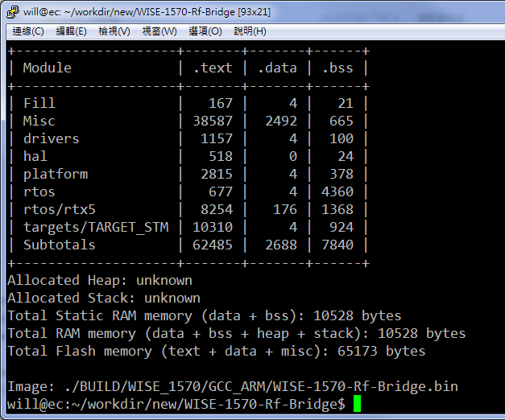Open the 視窗(W) menu
Image resolution: width=505 pixels, height=420 pixels.
[159, 31]
